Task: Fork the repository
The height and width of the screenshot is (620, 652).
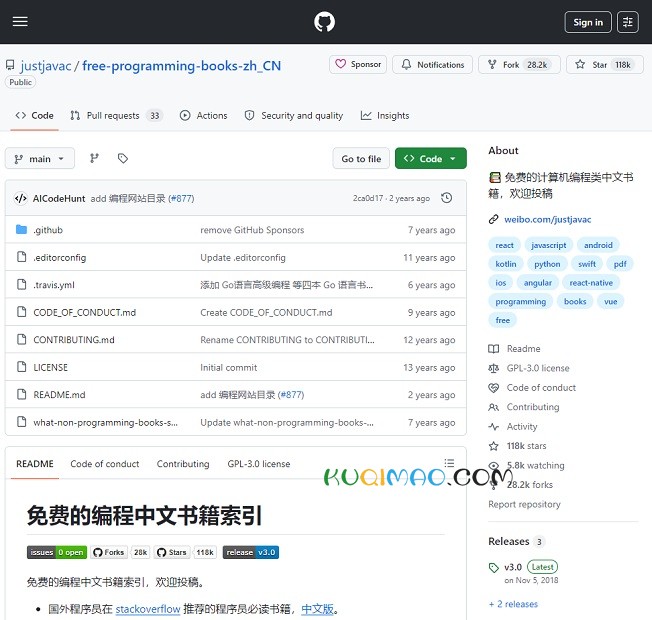Action: click(x=519, y=64)
